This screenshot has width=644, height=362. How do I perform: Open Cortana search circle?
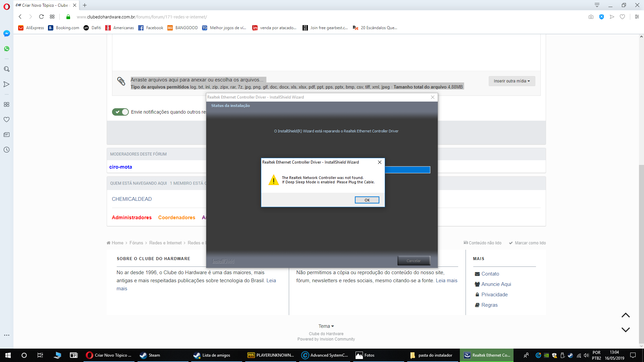point(24,355)
